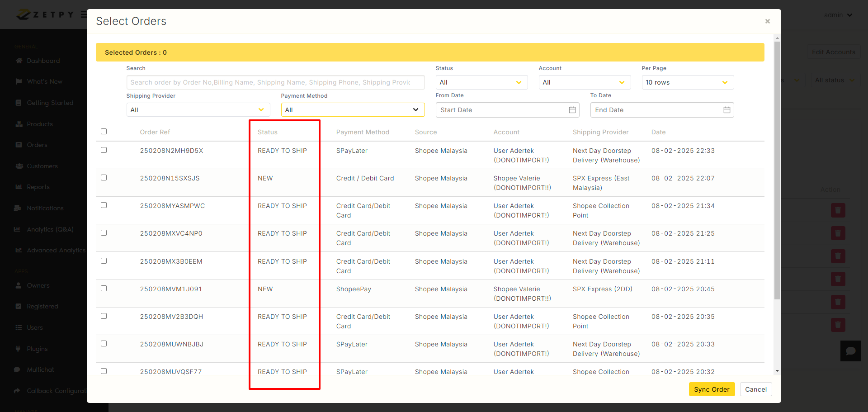Image resolution: width=868 pixels, height=412 pixels.
Task: Click the Customers icon in sidebar
Action: (x=19, y=166)
